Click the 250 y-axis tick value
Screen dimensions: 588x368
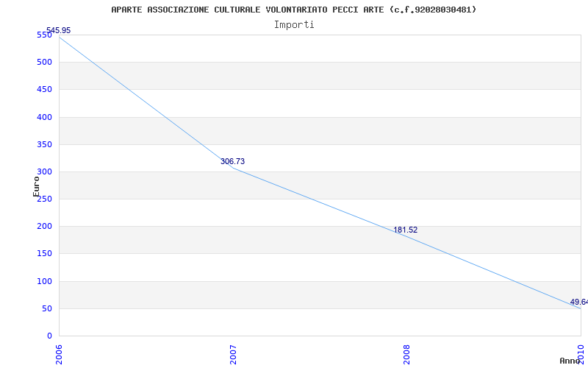pos(44,199)
